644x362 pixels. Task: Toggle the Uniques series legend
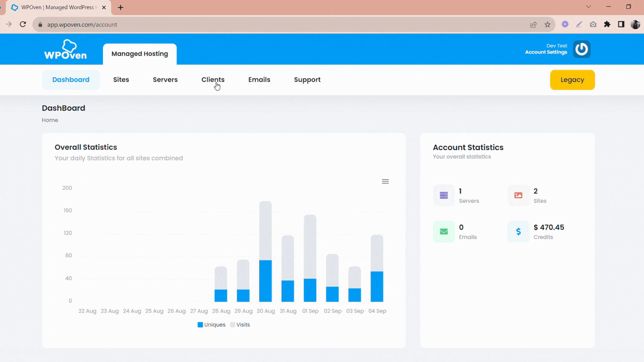click(x=211, y=325)
